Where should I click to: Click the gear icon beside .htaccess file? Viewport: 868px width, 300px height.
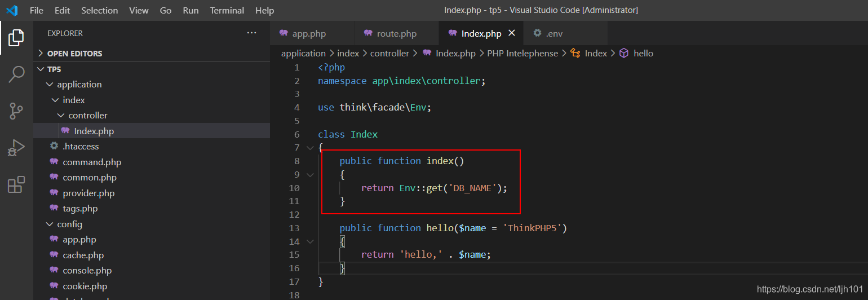(x=54, y=146)
